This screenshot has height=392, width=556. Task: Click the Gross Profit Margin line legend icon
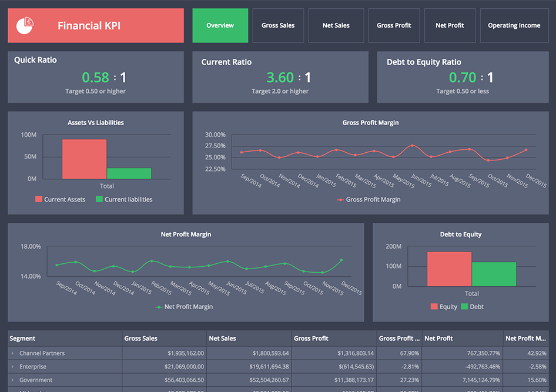coord(342,200)
